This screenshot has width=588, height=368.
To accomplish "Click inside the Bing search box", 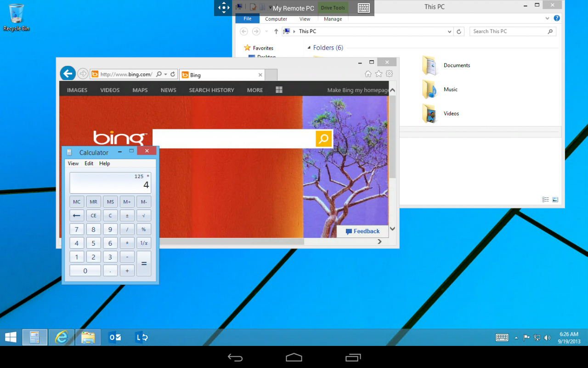I will click(230, 138).
